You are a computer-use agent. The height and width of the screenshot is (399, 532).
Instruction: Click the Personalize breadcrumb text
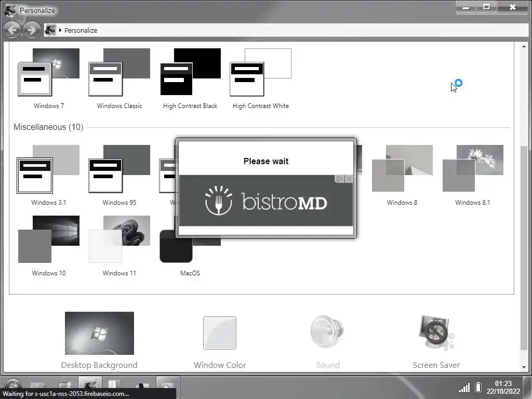pyautogui.click(x=81, y=30)
